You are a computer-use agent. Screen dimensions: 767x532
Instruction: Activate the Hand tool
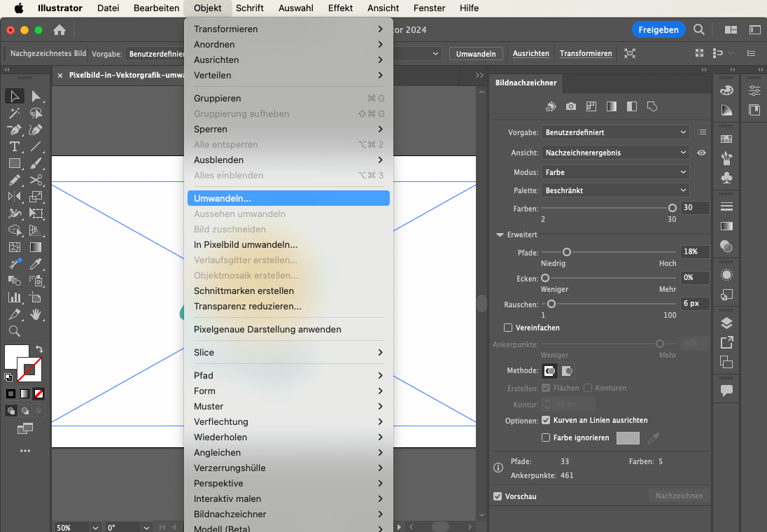tap(36, 314)
